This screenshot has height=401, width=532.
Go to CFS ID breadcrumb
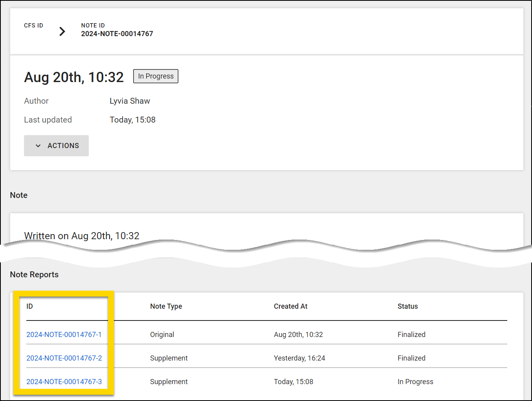click(33, 26)
